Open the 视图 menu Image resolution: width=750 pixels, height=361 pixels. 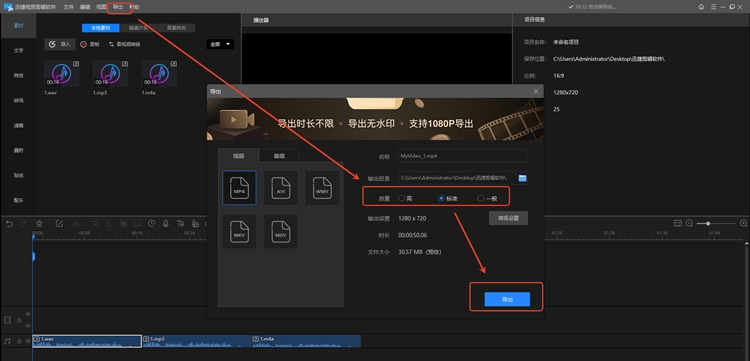(x=101, y=7)
